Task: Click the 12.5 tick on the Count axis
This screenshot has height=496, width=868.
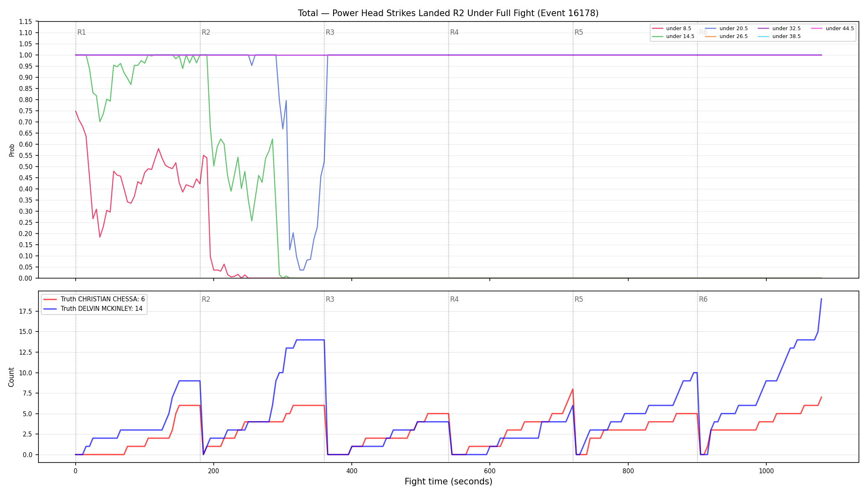Action: (x=26, y=352)
